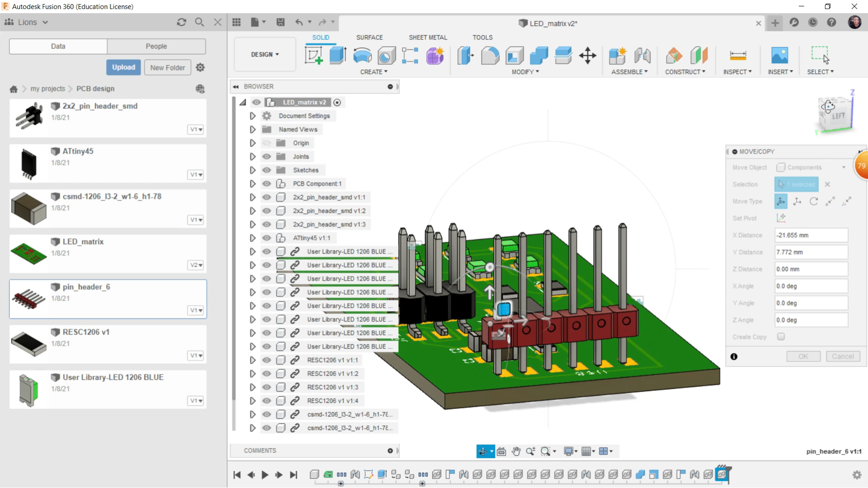Click the Upload button
This screenshot has width=868, height=488.
coord(123,67)
